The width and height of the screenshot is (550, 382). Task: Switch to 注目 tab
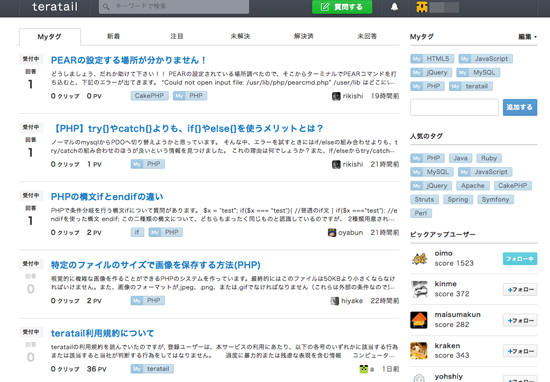[x=177, y=36]
